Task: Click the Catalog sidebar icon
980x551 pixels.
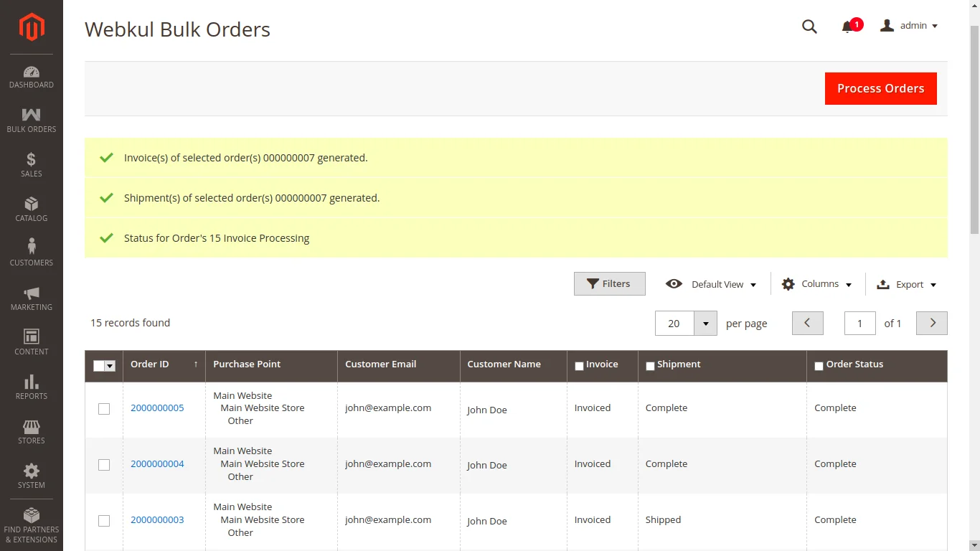Action: point(31,207)
